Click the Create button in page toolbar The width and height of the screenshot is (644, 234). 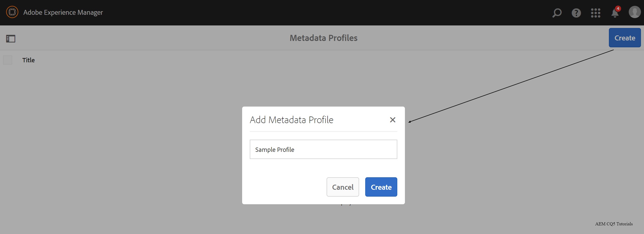pyautogui.click(x=624, y=38)
